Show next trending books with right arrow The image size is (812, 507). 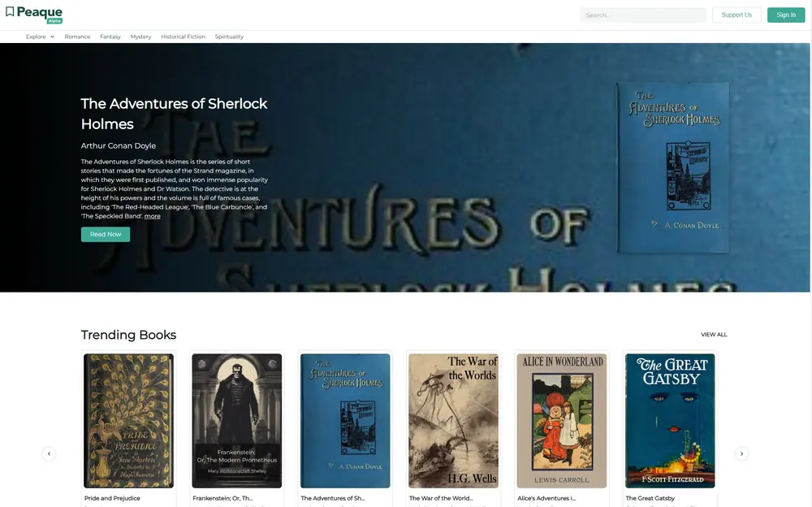pyautogui.click(x=741, y=453)
